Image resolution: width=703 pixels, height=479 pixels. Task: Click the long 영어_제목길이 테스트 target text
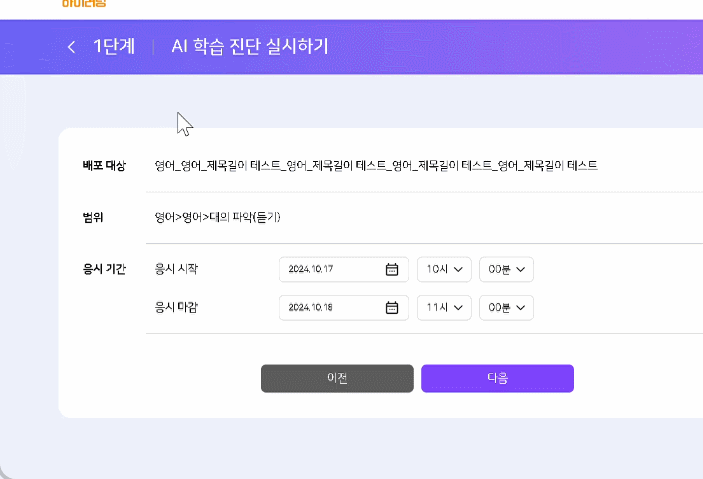[x=376, y=165]
